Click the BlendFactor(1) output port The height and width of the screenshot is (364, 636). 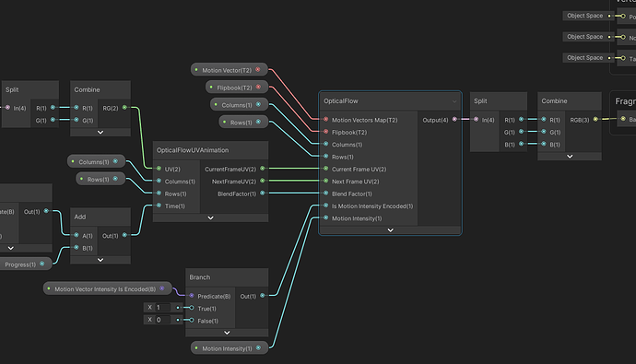click(263, 194)
